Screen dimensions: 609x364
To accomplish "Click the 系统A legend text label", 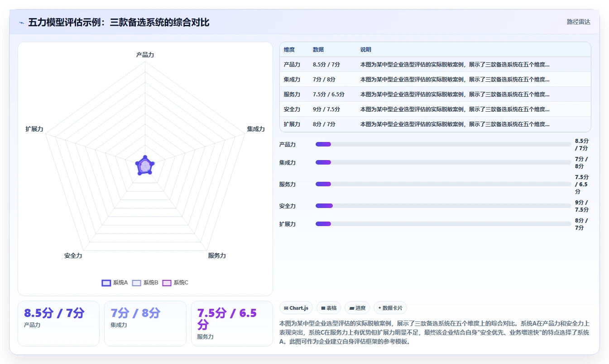I will pyautogui.click(x=120, y=283).
